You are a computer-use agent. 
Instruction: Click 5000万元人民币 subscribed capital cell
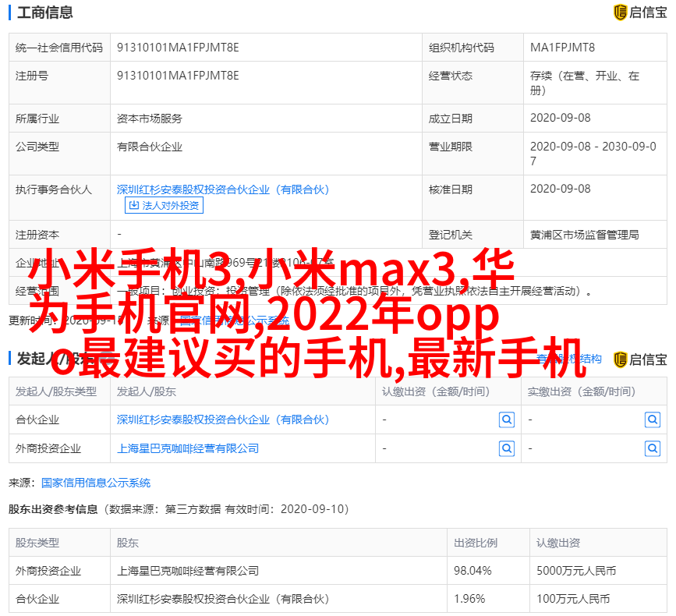coord(576,571)
